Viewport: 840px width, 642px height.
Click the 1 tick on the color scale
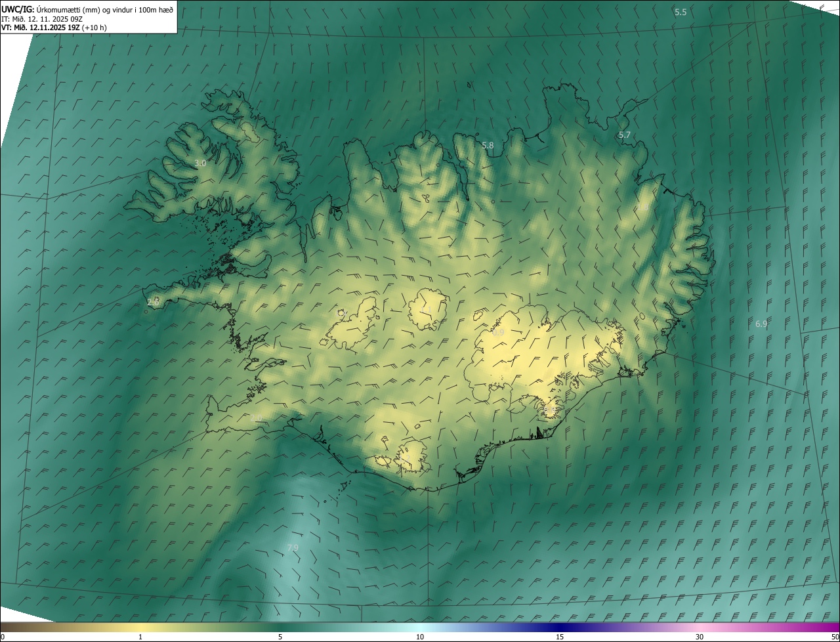tap(140, 637)
